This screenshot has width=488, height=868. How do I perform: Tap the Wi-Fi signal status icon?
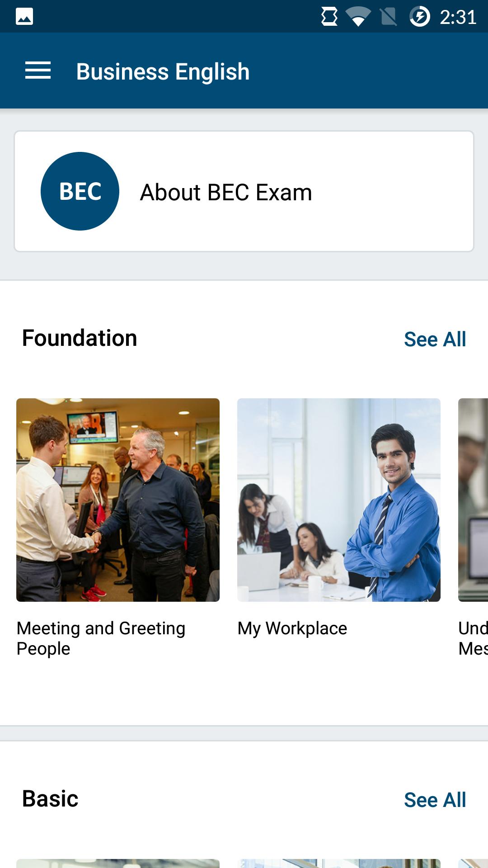click(358, 17)
